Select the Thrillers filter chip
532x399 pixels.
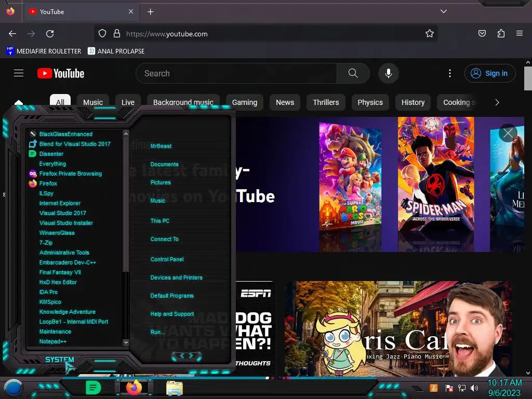tap(326, 102)
